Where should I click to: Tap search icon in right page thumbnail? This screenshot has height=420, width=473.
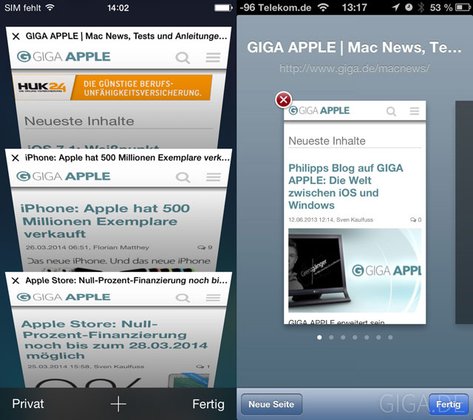(x=391, y=111)
